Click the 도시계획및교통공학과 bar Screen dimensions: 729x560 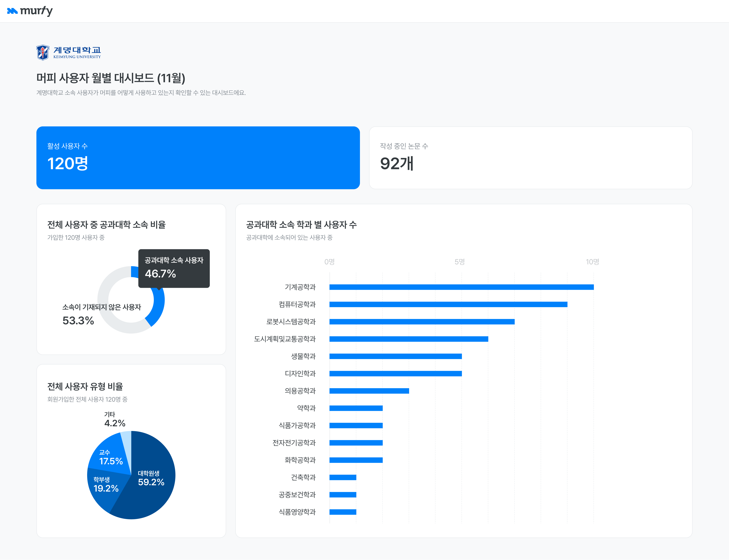408,339
